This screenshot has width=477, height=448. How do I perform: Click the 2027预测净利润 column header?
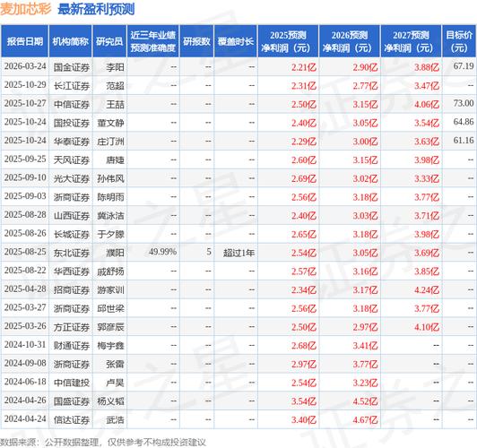411,41
